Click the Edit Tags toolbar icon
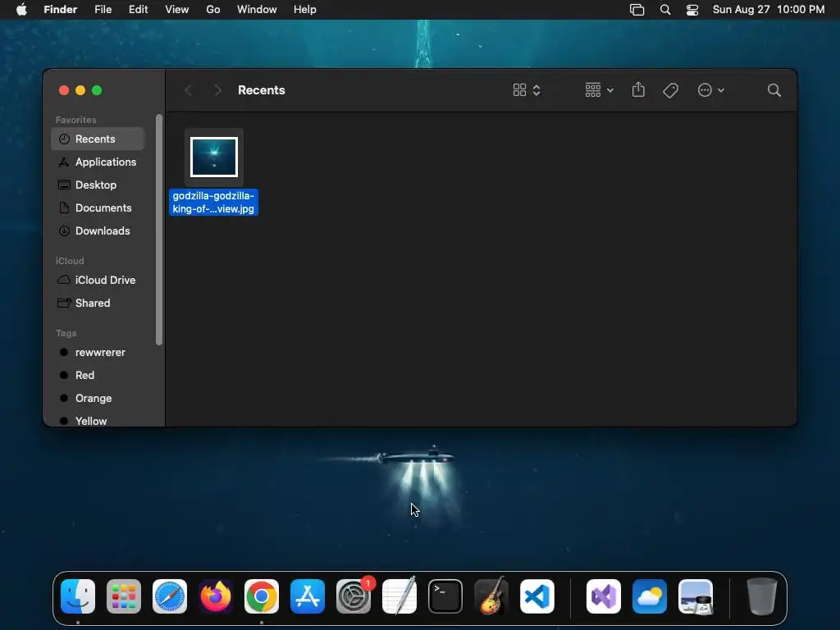The height and width of the screenshot is (630, 840). point(671,90)
